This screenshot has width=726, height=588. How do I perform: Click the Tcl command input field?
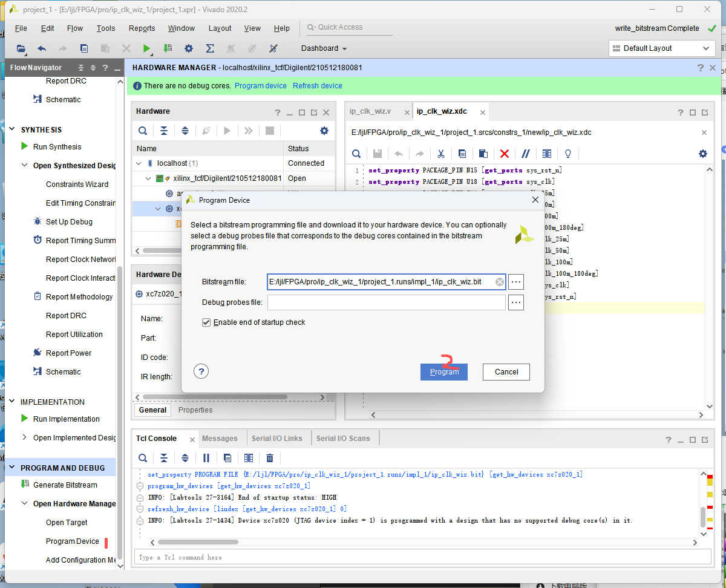423,557
